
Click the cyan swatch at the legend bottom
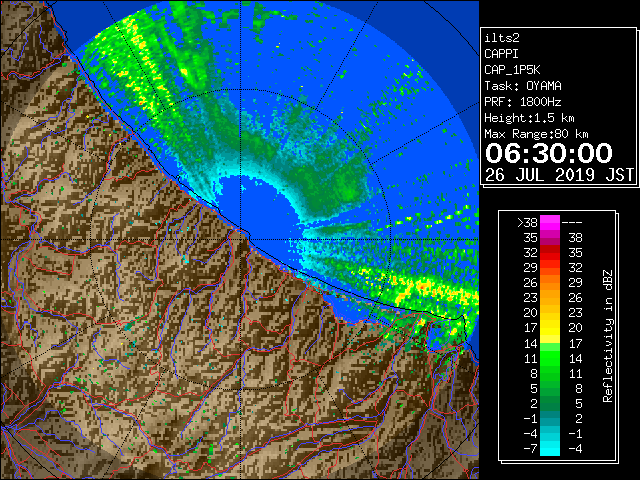coord(550,448)
